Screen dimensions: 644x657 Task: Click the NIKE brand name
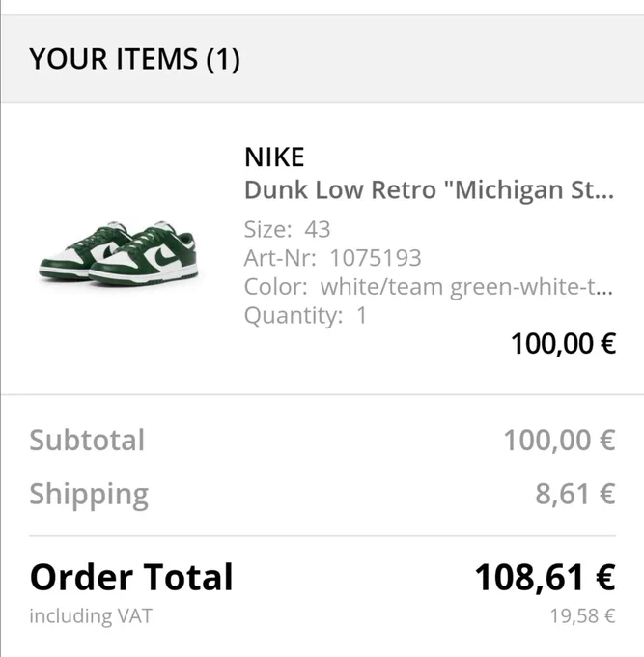click(x=274, y=157)
